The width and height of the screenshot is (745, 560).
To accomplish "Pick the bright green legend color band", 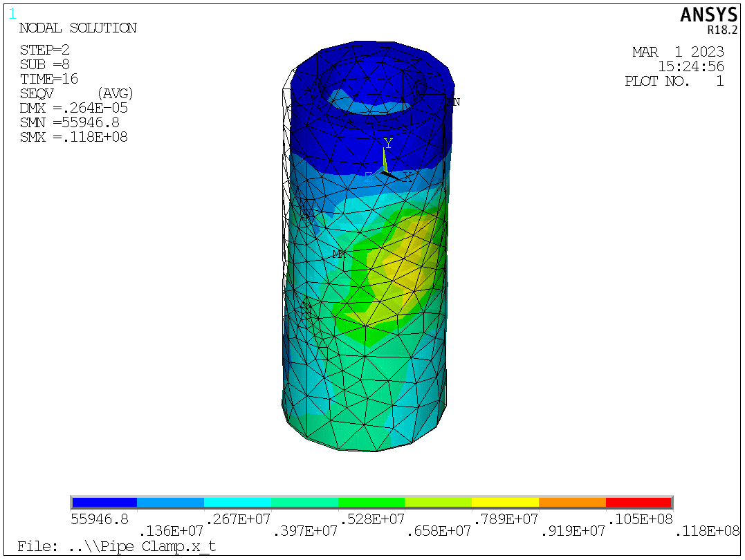I will [371, 503].
